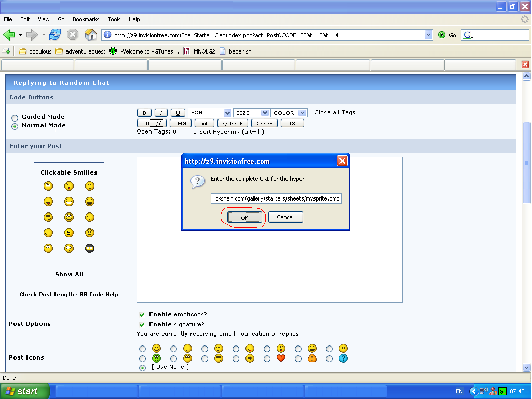Viewport: 532px width, 399px height.
Task: Reload the page with the Refresh icon
Action: tap(55, 34)
